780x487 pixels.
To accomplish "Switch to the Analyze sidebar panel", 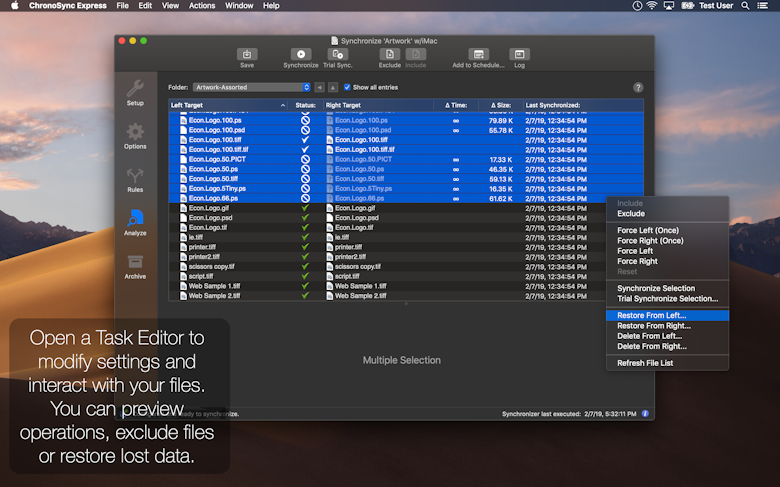I will (135, 223).
